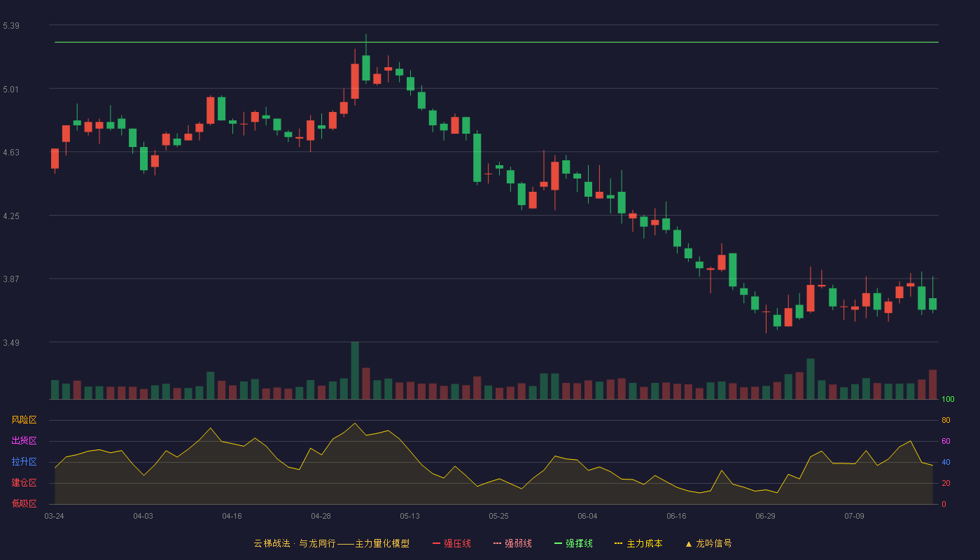
Task: Click the highest green candlestick at the peak
Action: click(x=365, y=68)
